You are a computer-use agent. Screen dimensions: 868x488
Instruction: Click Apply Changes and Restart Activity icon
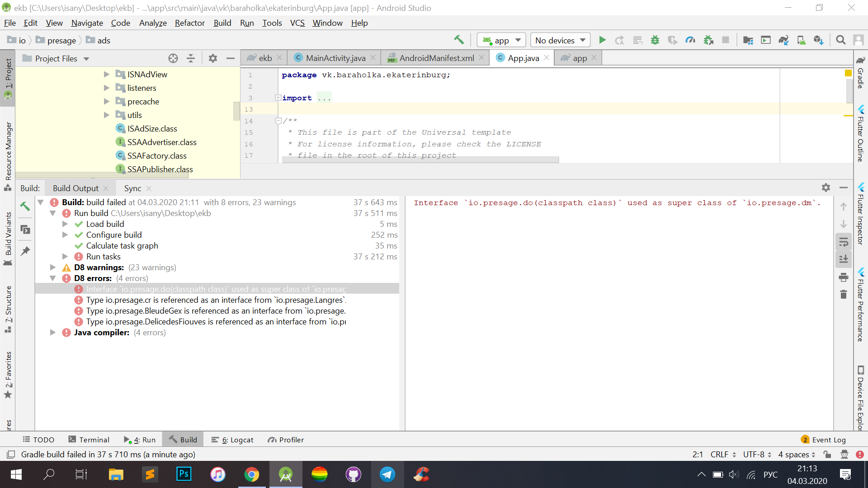point(619,40)
